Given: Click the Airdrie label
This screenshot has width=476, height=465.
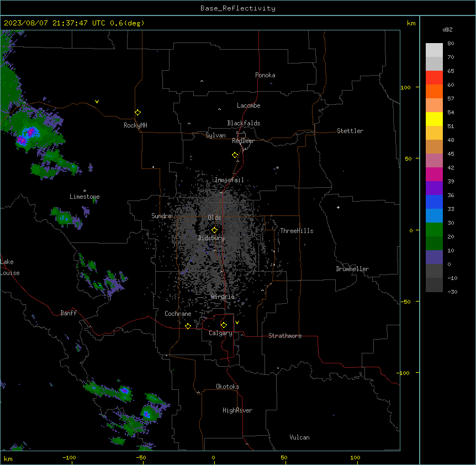Looking at the screenshot, I should [223, 297].
